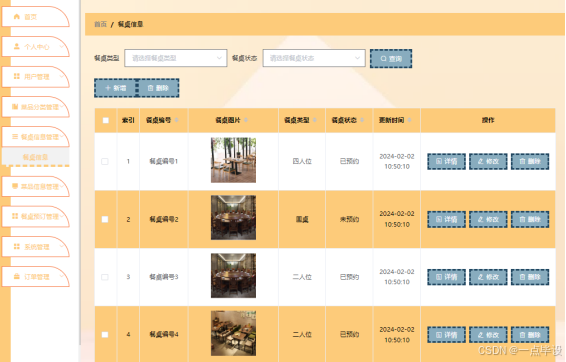
Task: Click 修改 for 餐桌编号1 row
Action: [x=488, y=161]
